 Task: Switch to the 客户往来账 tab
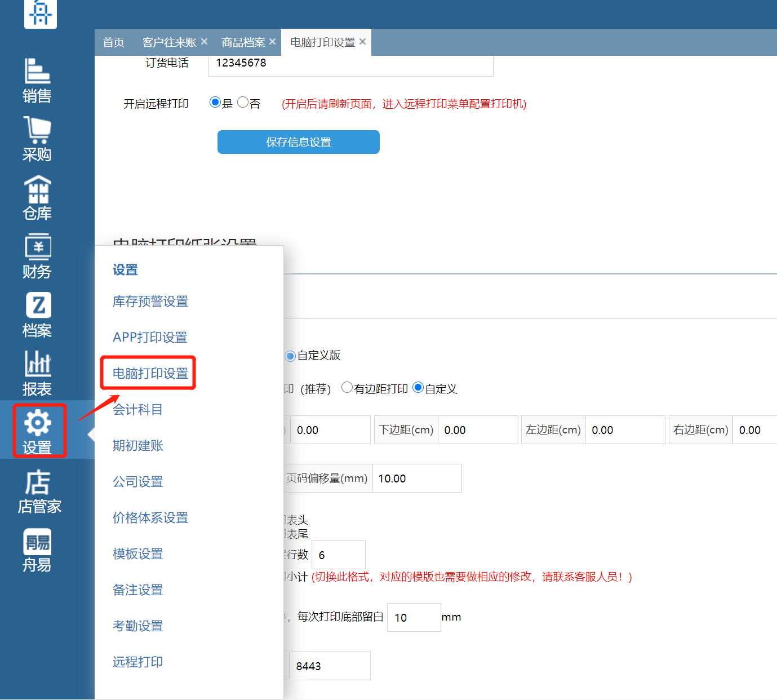coord(169,42)
